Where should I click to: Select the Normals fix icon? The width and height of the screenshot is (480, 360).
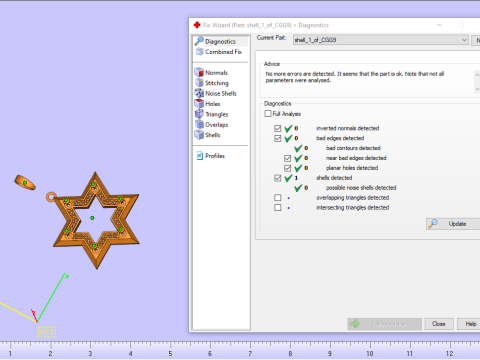pyautogui.click(x=199, y=72)
